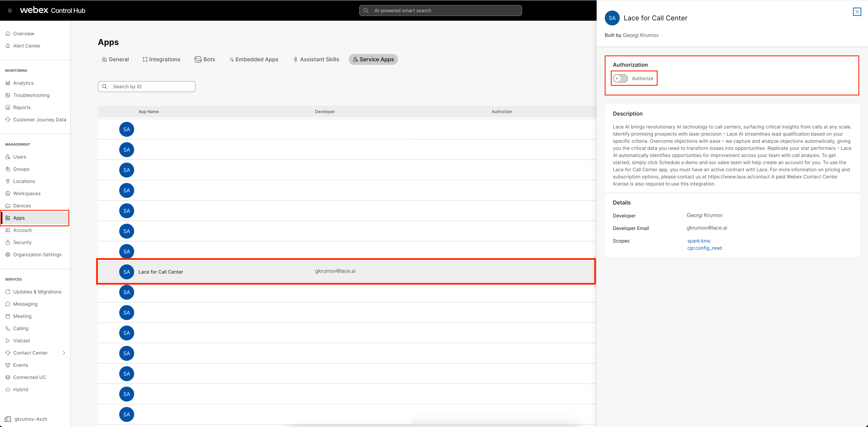868x427 pixels.
Task: Select the Service Apps tab
Action: (x=373, y=59)
